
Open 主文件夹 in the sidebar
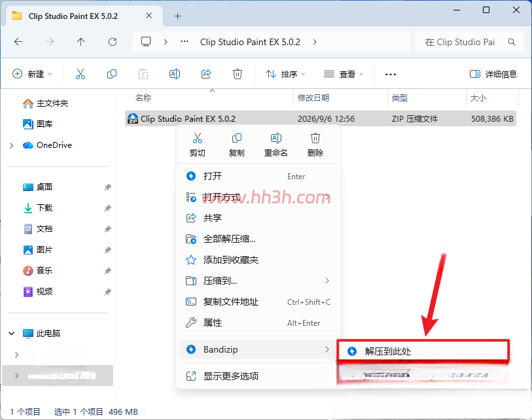[x=45, y=103]
